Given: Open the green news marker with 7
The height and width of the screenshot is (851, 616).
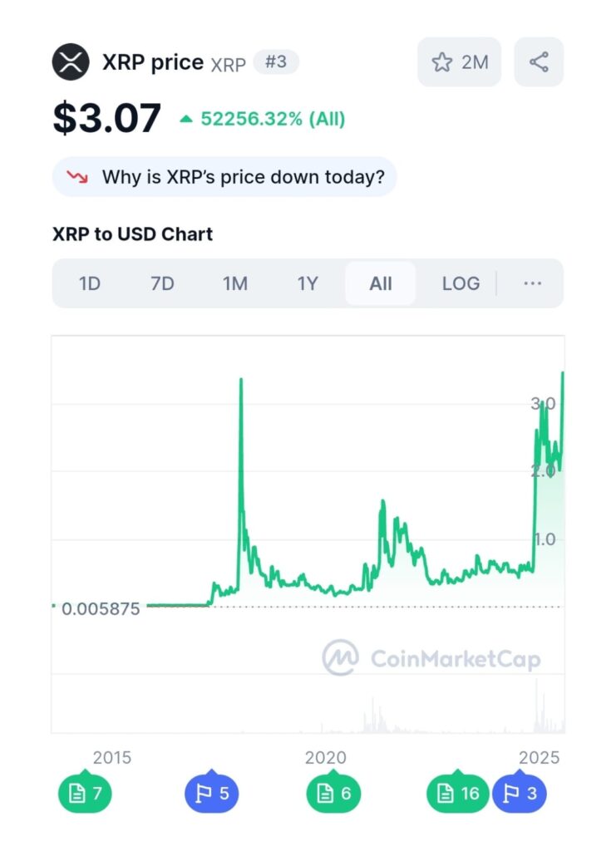Looking at the screenshot, I should 85,794.
